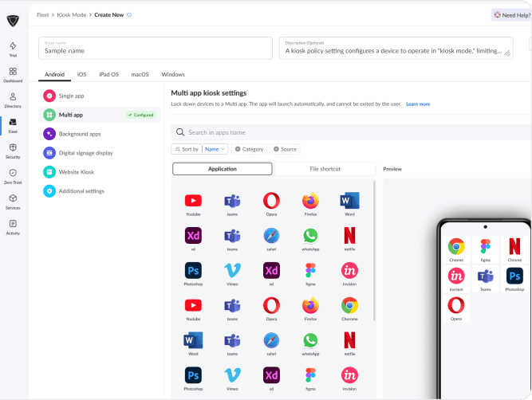
Task: Select the Youtube app in the first row
Action: 193,204
